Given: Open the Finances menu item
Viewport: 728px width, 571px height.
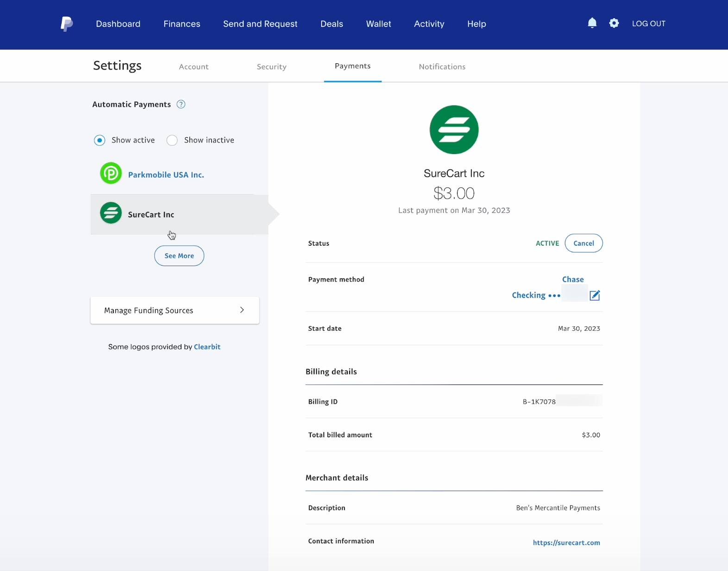Looking at the screenshot, I should (182, 24).
